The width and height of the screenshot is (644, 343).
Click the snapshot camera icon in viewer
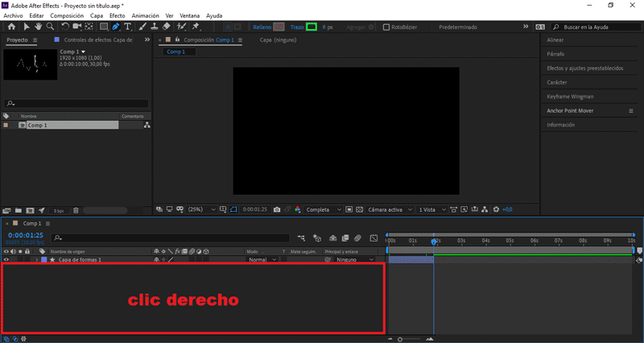click(277, 209)
